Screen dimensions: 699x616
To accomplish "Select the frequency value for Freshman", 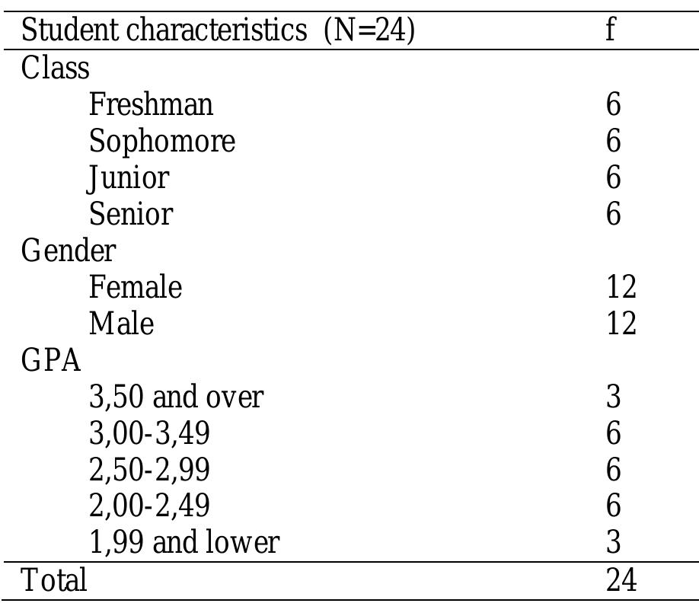I will [x=614, y=104].
